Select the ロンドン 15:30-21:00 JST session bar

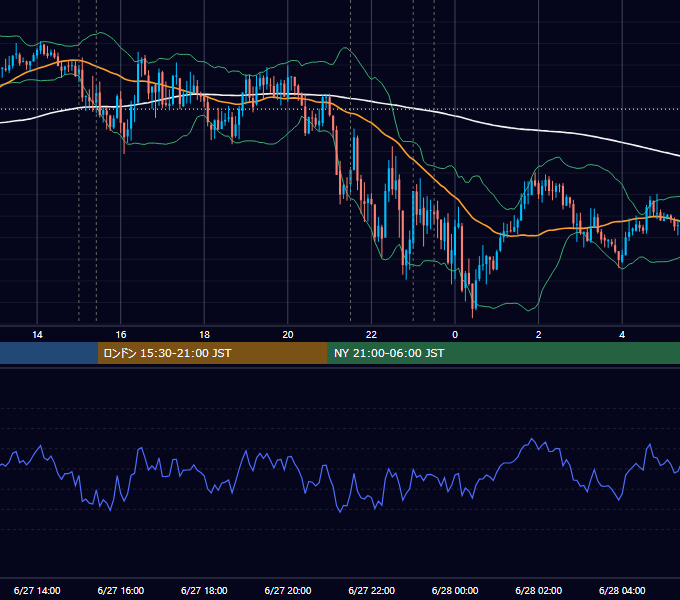pyautogui.click(x=212, y=353)
